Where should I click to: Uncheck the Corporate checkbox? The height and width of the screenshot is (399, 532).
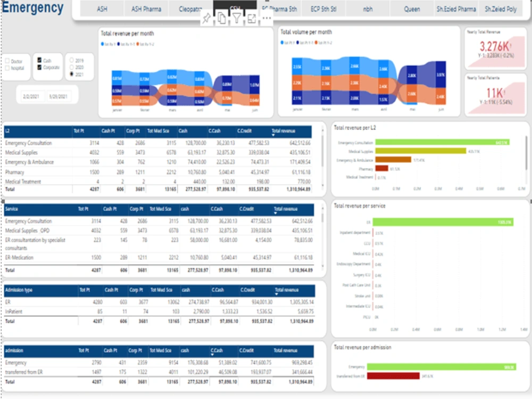tap(39, 67)
